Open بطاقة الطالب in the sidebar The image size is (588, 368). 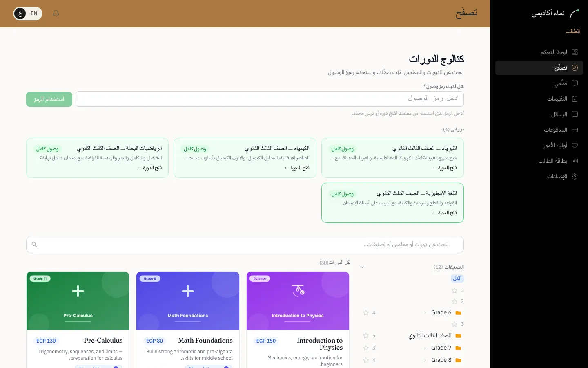coord(539,161)
